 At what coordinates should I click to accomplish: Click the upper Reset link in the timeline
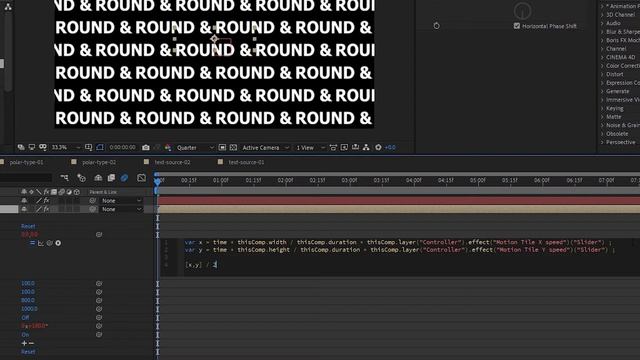[x=28, y=226]
